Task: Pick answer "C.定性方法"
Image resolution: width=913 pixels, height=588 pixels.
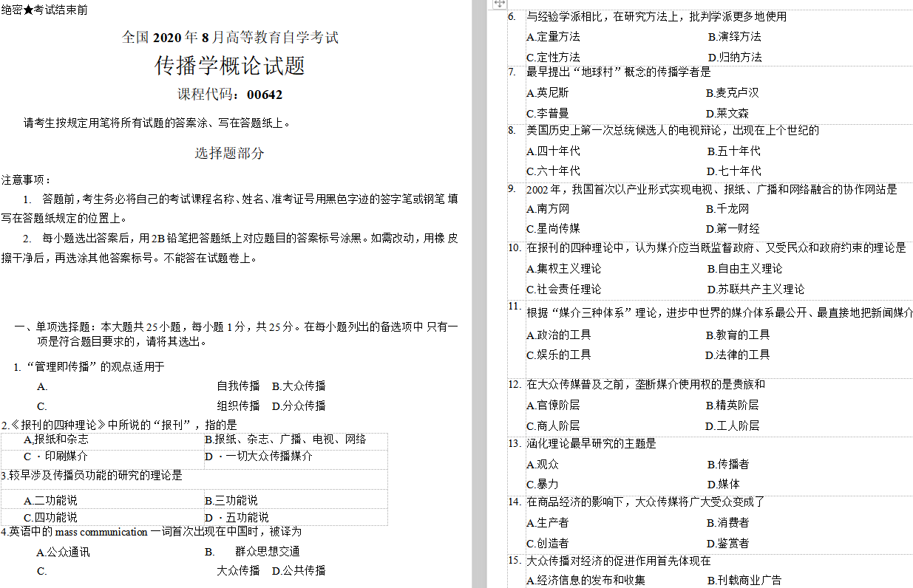Action: coord(553,58)
